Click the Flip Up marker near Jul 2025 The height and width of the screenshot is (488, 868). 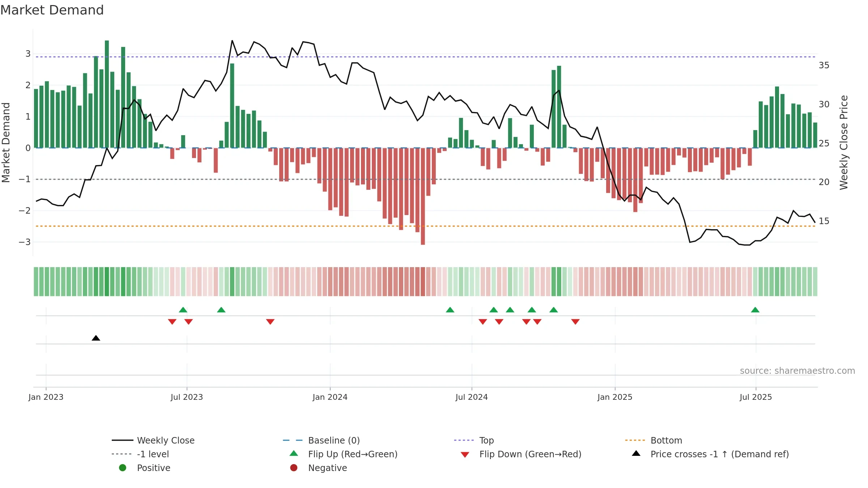click(x=755, y=310)
